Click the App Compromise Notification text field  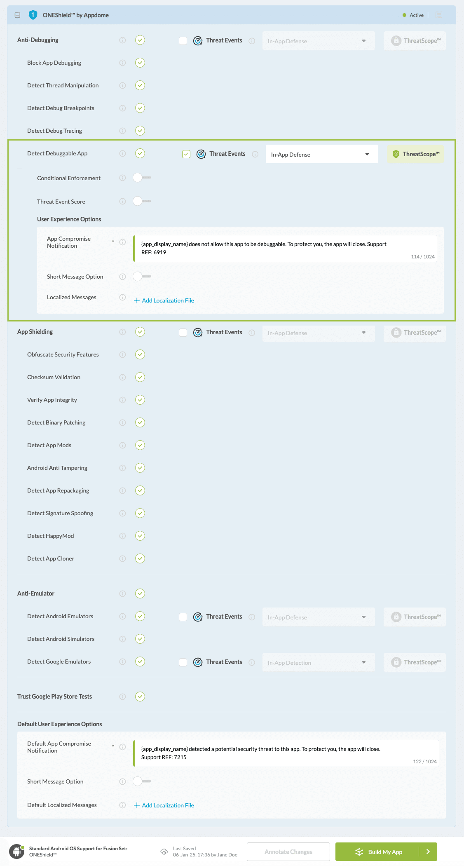tap(284, 248)
